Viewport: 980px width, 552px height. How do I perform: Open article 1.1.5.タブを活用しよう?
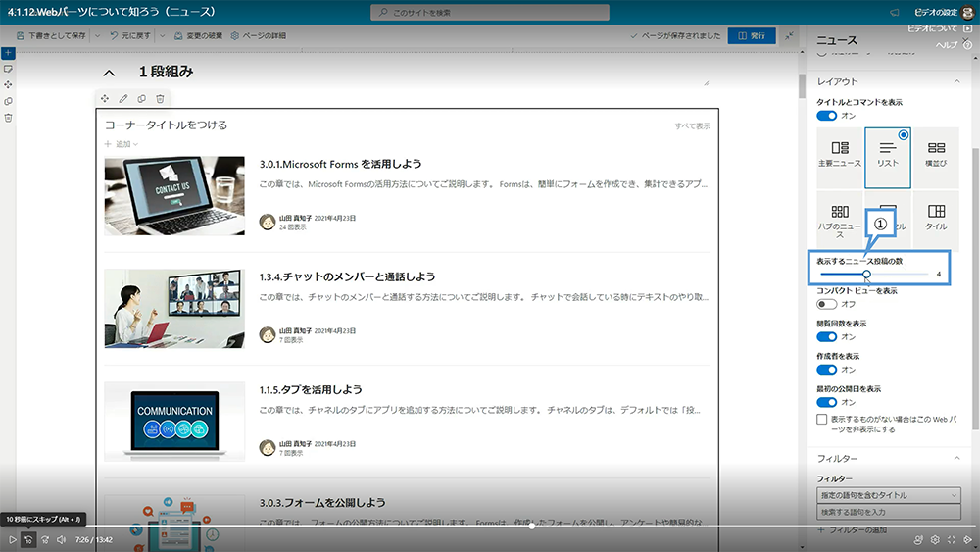coord(311,389)
